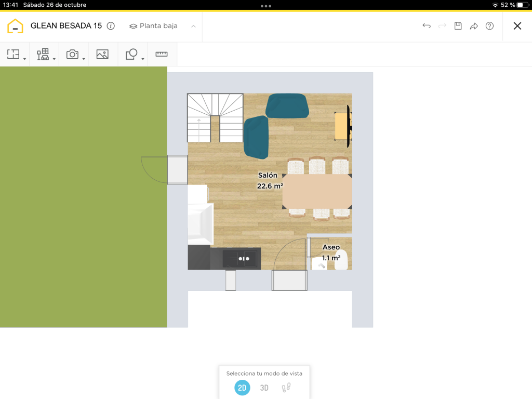Switch to walkthrough footsteps view
Screen dimensions: 532x399
click(286, 388)
